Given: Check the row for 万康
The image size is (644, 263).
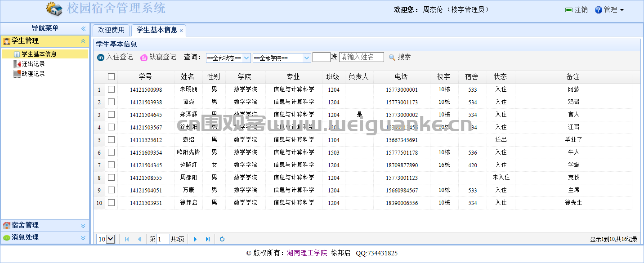Looking at the screenshot, I should [111, 190].
